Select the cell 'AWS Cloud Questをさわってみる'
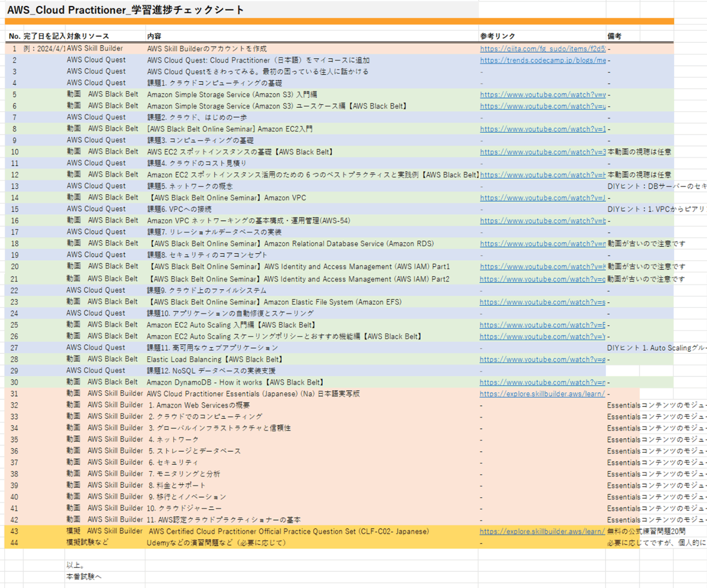This screenshot has height=588, width=707. tap(258, 72)
